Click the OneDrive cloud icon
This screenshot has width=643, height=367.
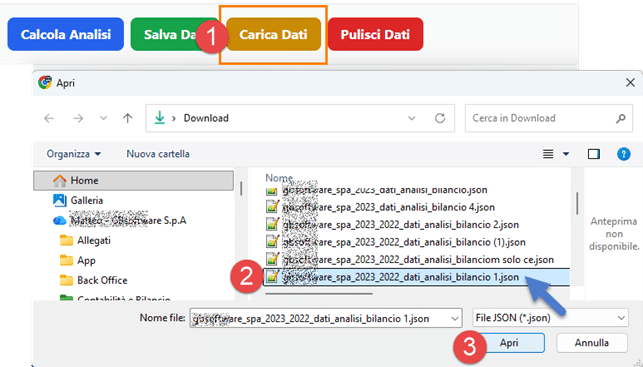pos(59,221)
